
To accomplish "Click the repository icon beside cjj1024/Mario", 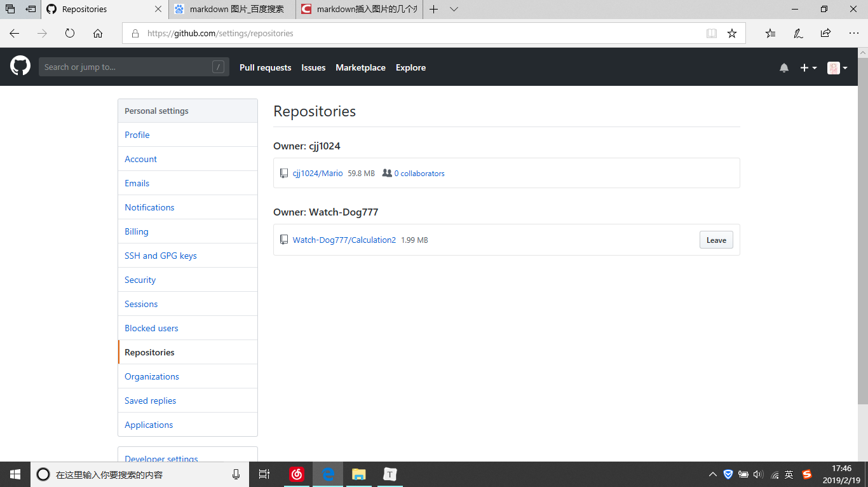I will [283, 172].
